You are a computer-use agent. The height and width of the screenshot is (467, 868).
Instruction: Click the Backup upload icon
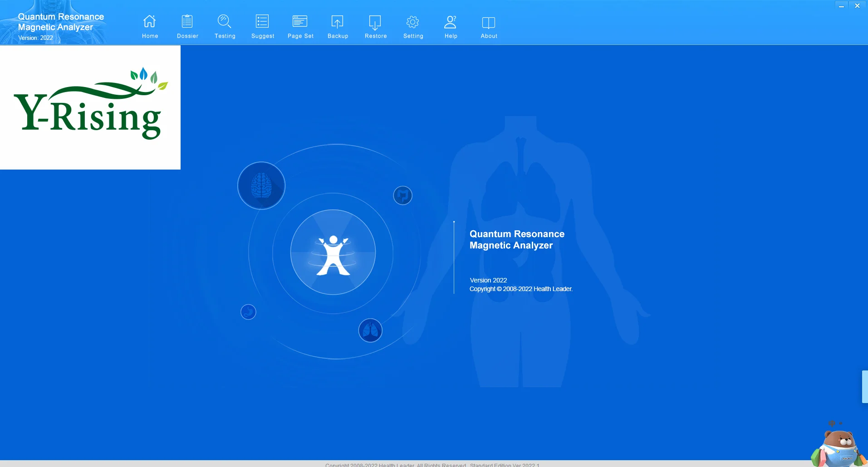tap(338, 22)
